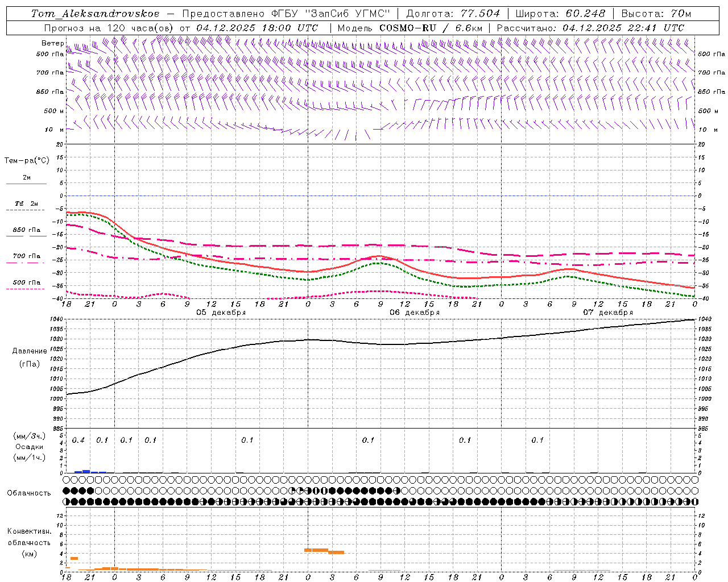Screen dimensions: 728x582
Task: Click the 06 декабря date label
Action: point(415,313)
